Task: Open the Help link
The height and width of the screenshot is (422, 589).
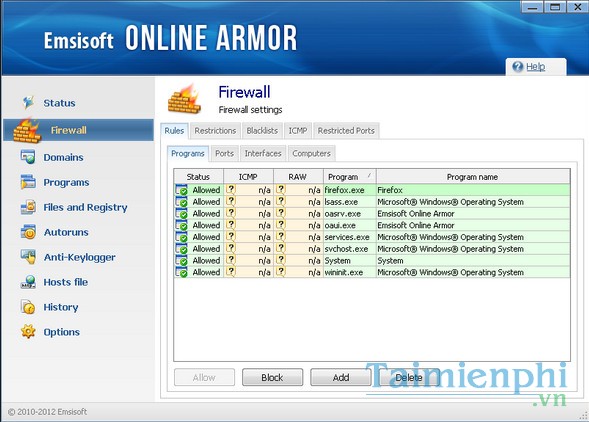Action: pos(535,67)
